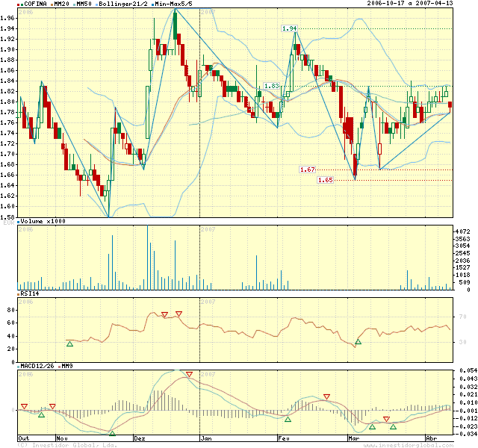478x448 pixels.
Task: Click the 509 volume axis value
Action: (465, 282)
